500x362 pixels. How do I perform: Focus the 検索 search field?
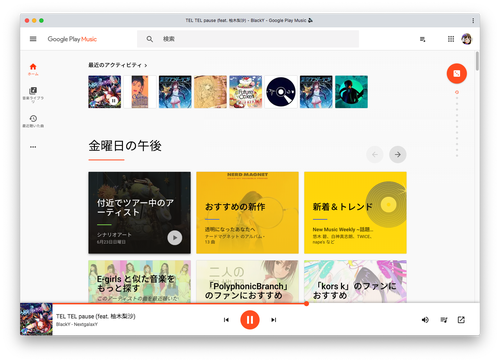(x=248, y=39)
